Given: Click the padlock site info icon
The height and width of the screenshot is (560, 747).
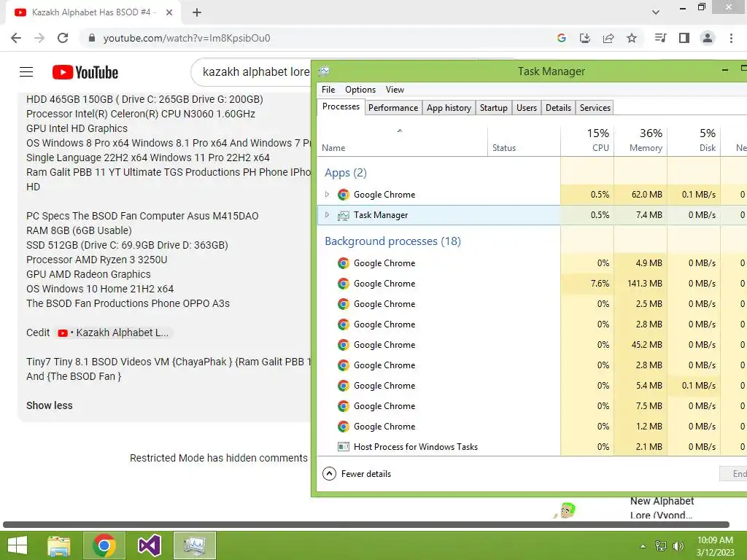Looking at the screenshot, I should tap(92, 38).
